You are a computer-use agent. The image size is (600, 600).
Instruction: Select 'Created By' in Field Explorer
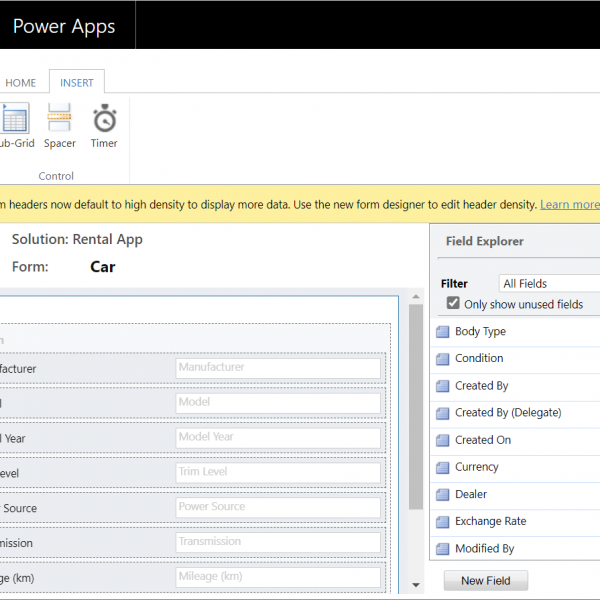click(481, 386)
